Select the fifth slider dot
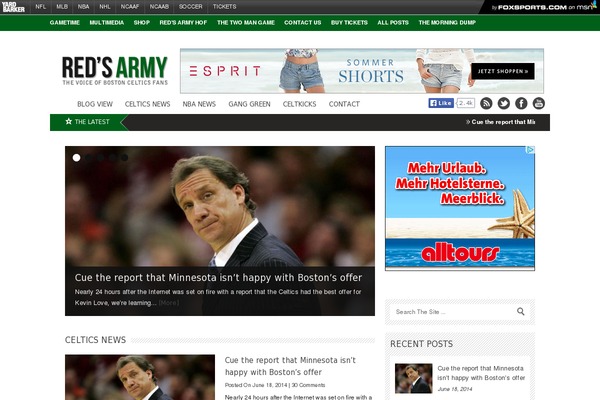This screenshot has width=600, height=400. [x=125, y=158]
